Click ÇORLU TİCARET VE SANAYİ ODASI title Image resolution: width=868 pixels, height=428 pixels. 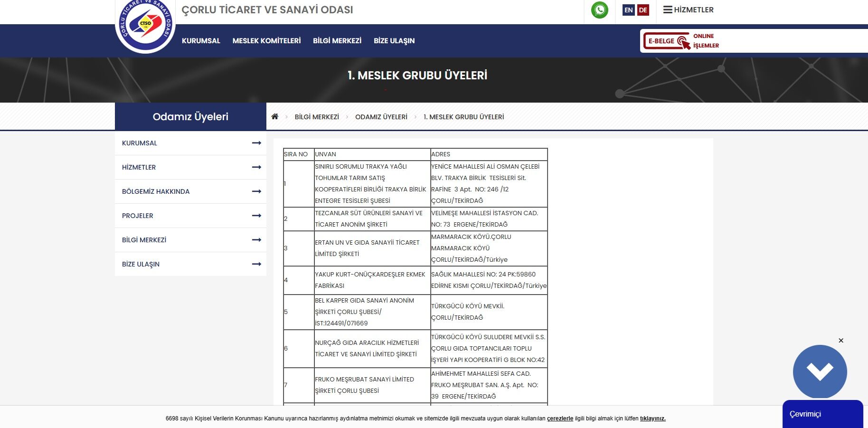click(x=267, y=10)
